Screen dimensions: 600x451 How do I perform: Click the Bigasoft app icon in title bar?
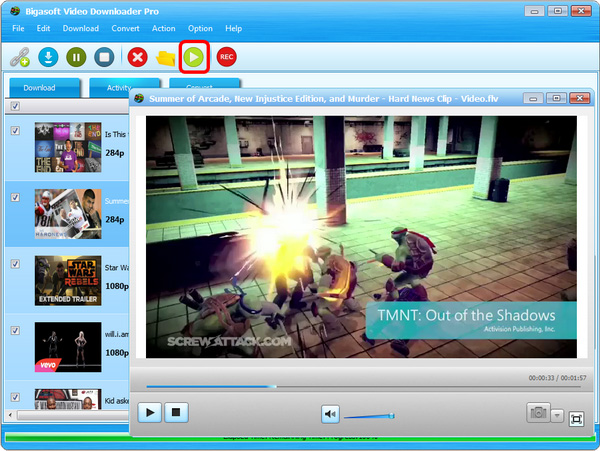(15, 11)
